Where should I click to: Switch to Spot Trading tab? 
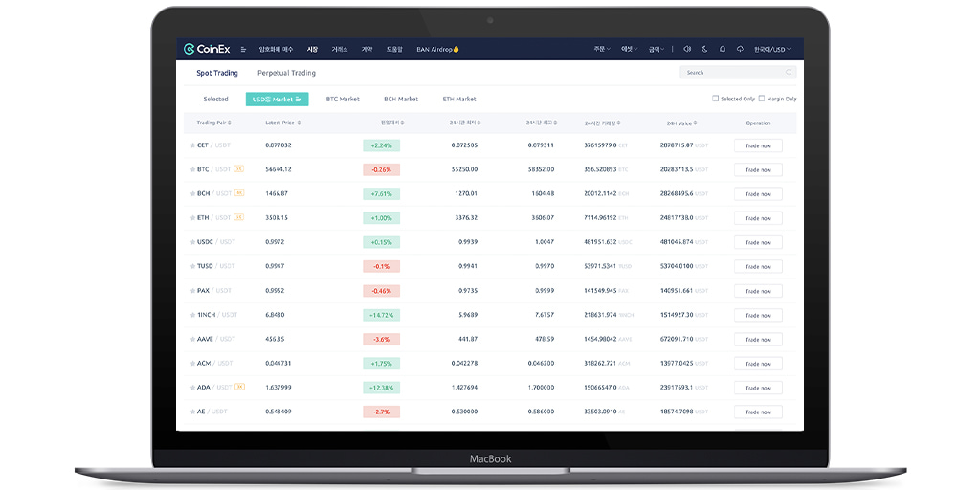[217, 73]
